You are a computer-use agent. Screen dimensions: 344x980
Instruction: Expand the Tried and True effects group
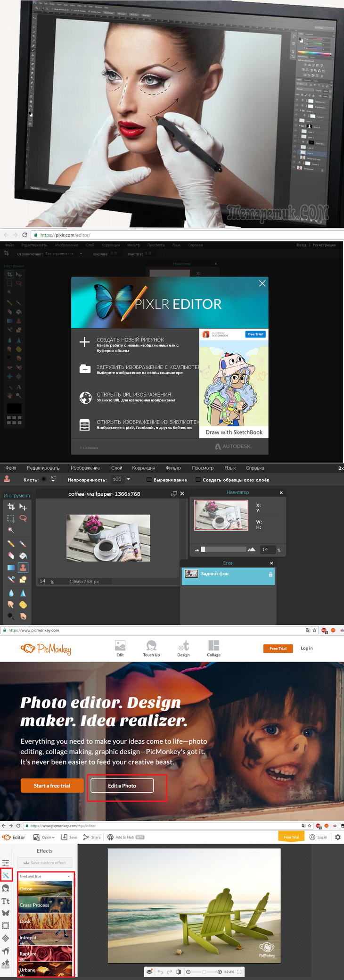(x=45, y=876)
